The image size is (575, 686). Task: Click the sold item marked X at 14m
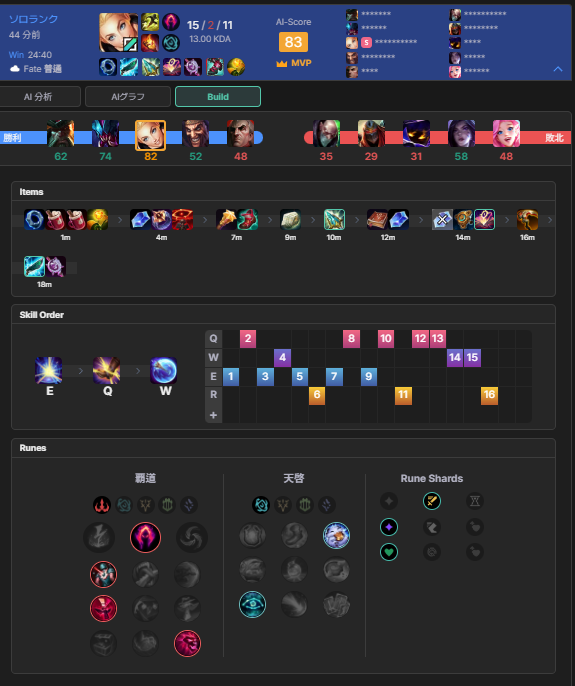[442, 220]
